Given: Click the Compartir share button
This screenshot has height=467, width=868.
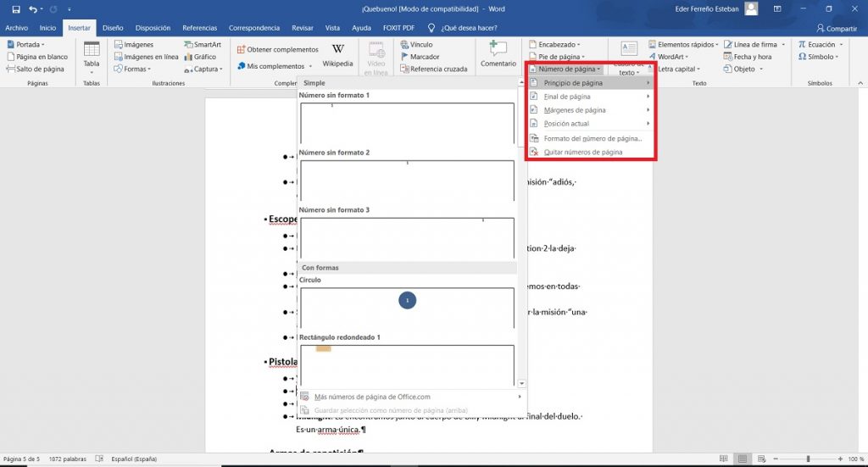Looking at the screenshot, I should (x=837, y=28).
